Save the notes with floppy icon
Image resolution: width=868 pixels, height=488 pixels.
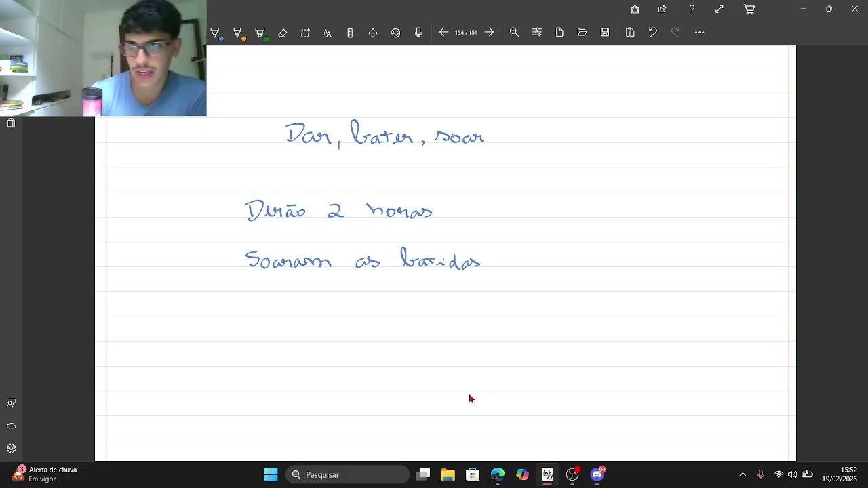click(605, 32)
